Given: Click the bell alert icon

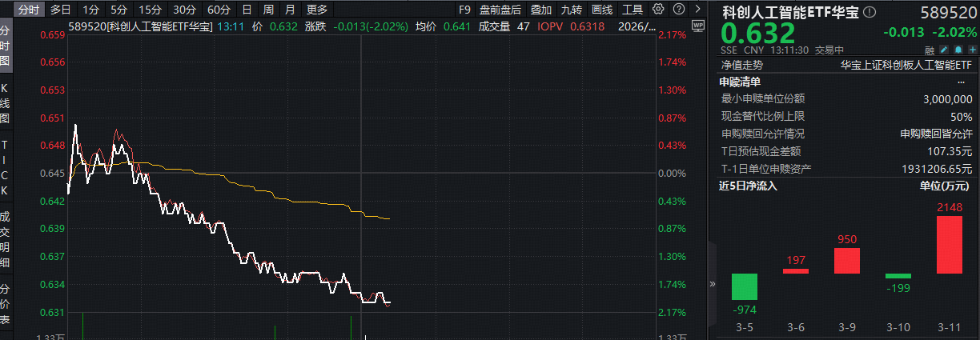Looking at the screenshot, I should 958,50.
